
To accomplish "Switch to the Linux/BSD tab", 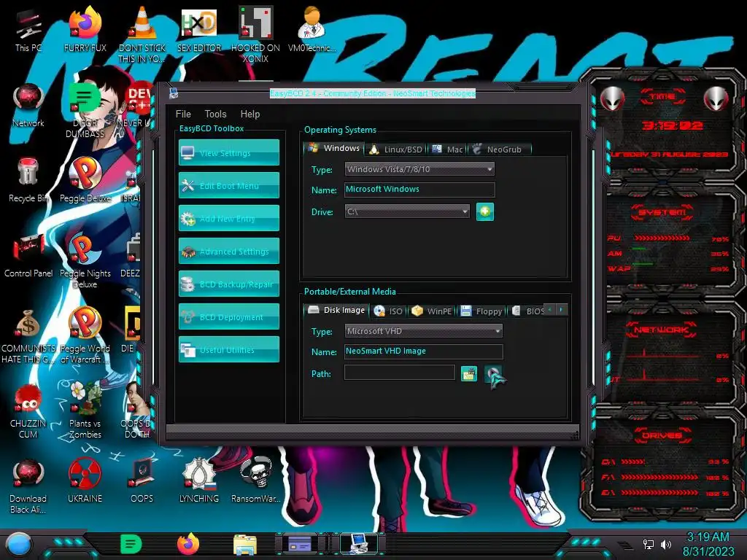I will 396,149.
